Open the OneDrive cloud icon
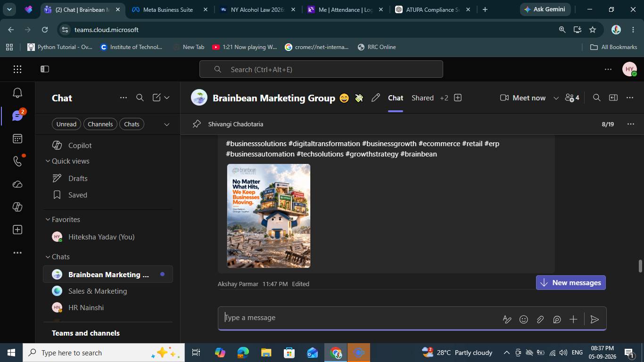Viewport: 644px width, 362px height. [x=17, y=184]
